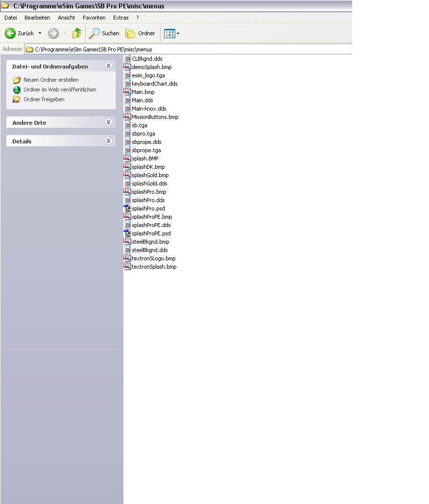This screenshot has height=504, width=429.
Task: Select the esim_logo.tga file icon
Action: [127, 75]
